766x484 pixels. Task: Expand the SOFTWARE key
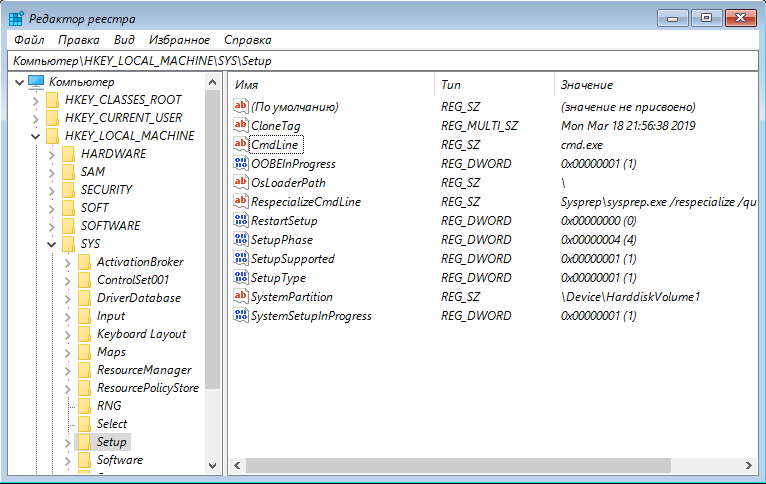coord(52,226)
